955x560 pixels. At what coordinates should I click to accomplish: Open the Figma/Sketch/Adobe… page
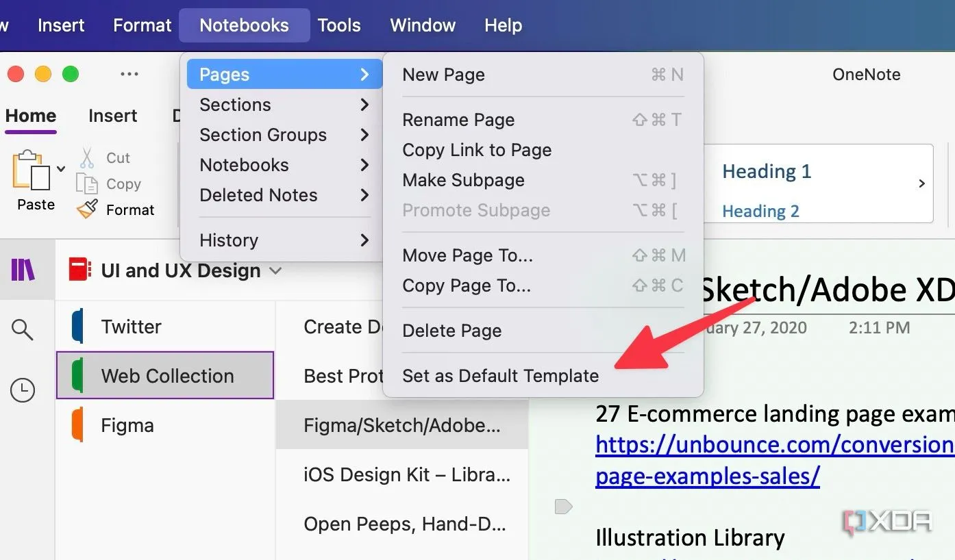tap(402, 425)
